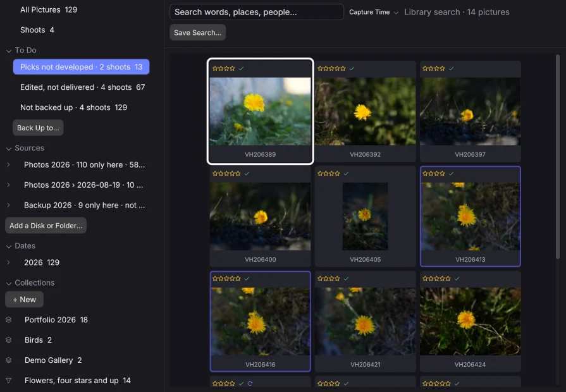
Task: Click the VH206397 filename label
Action: pyautogui.click(x=470, y=154)
